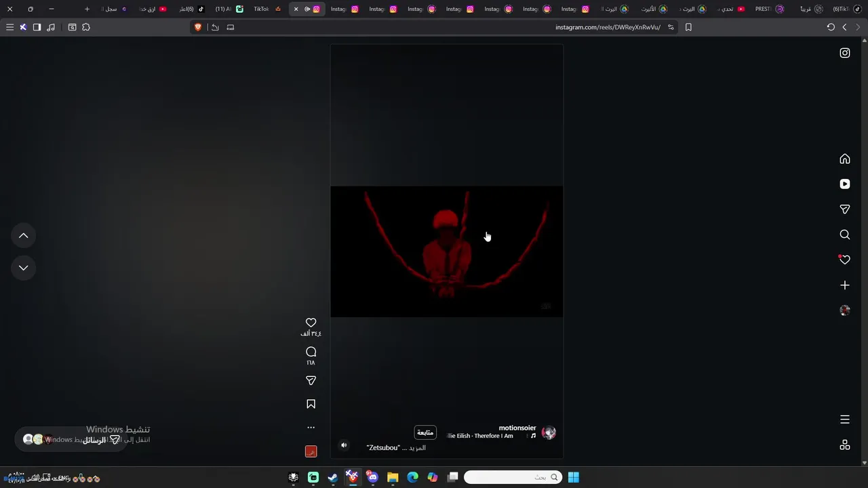Switch to the PREST tab

tap(770, 9)
